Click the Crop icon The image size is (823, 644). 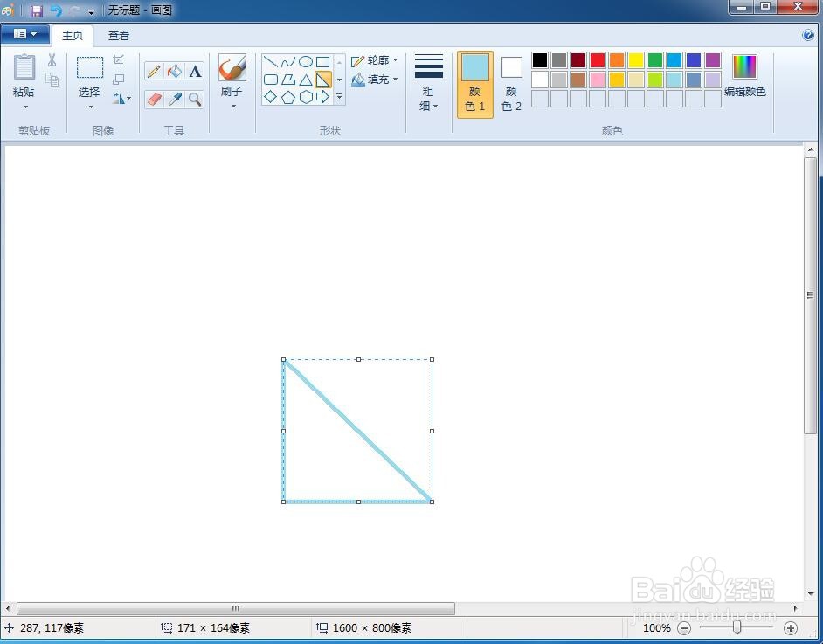tap(119, 59)
